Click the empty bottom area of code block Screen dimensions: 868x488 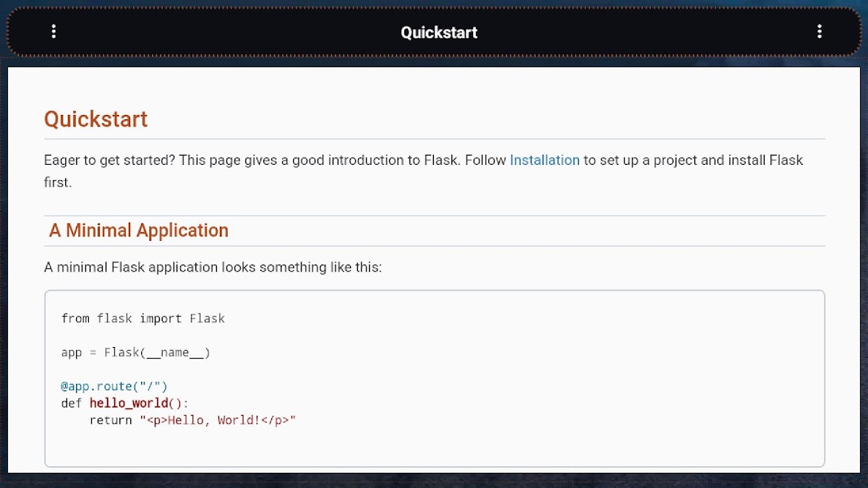pyautogui.click(x=434, y=448)
